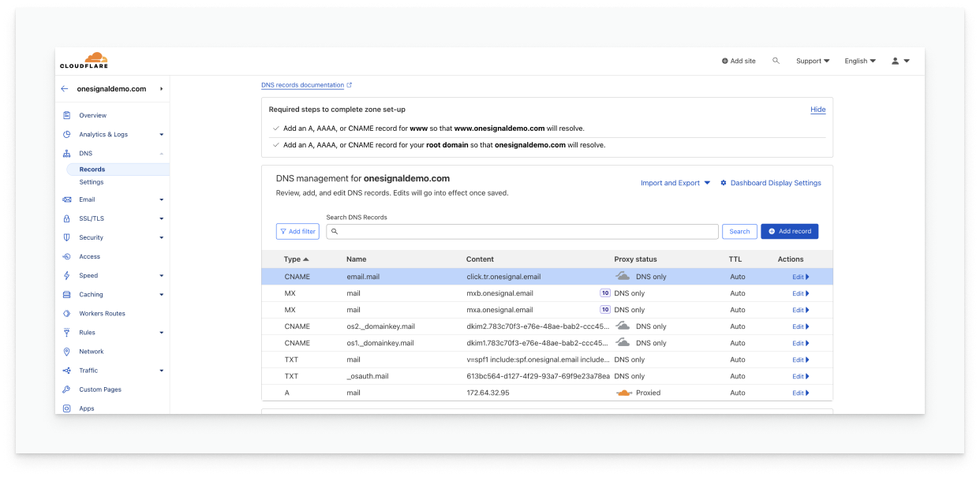Click the Search button
Viewport: 980px width, 477px height.
click(x=739, y=231)
